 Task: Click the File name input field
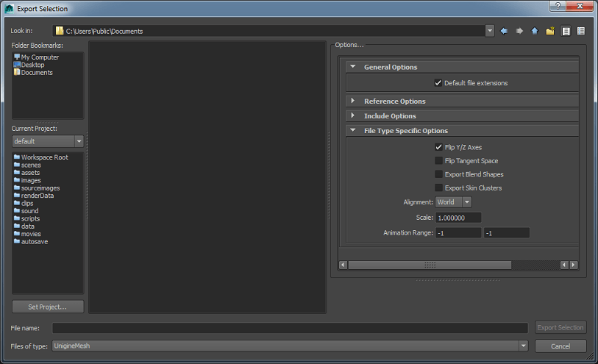290,328
